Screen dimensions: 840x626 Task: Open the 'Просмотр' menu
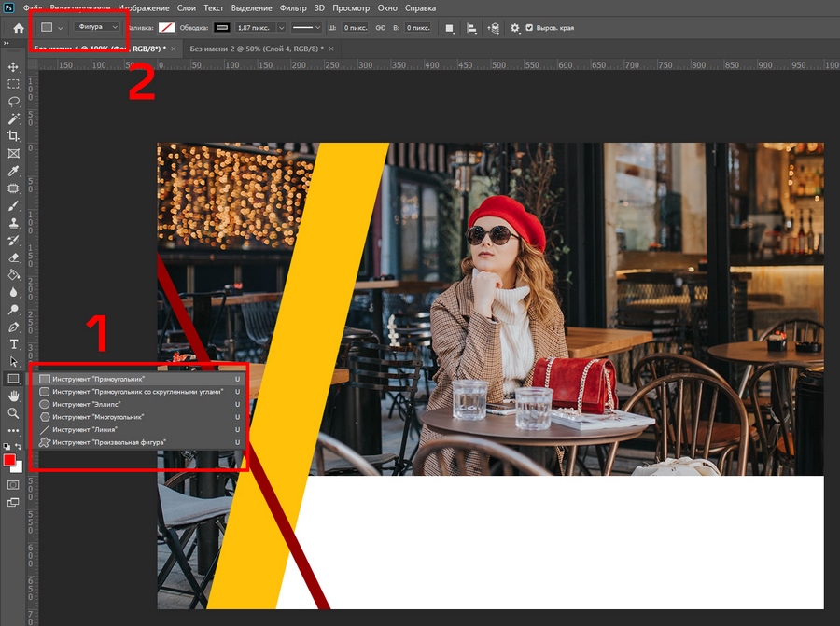(351, 8)
